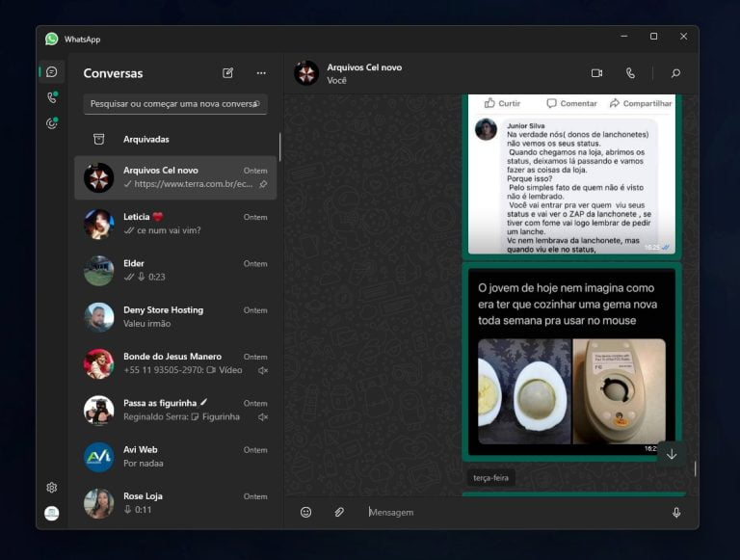Minimize the WhatsApp window
740x560 pixels.
624,37
